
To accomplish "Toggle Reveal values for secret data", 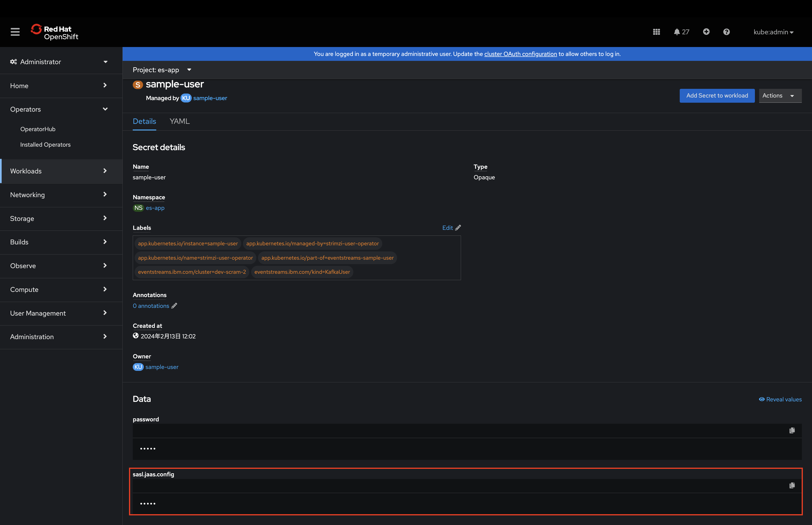I will [x=780, y=399].
